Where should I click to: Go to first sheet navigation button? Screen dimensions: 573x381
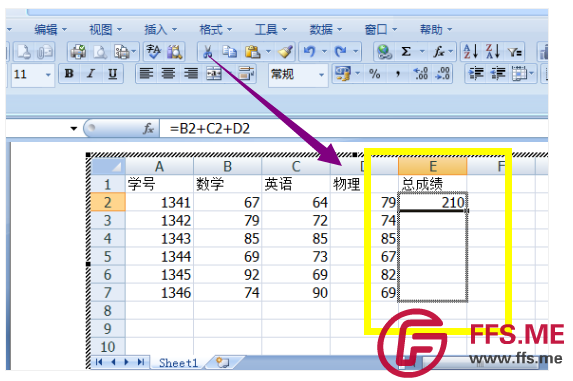99,362
